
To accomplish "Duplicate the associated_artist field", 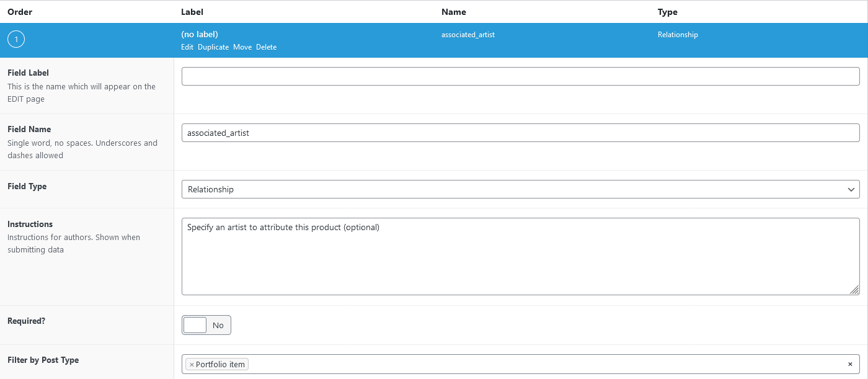I will click(x=213, y=47).
